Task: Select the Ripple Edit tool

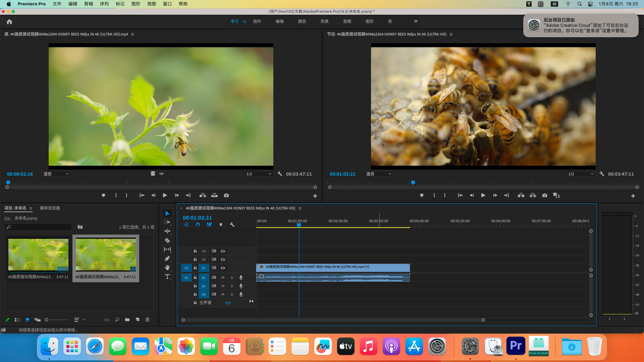Action: click(x=167, y=231)
